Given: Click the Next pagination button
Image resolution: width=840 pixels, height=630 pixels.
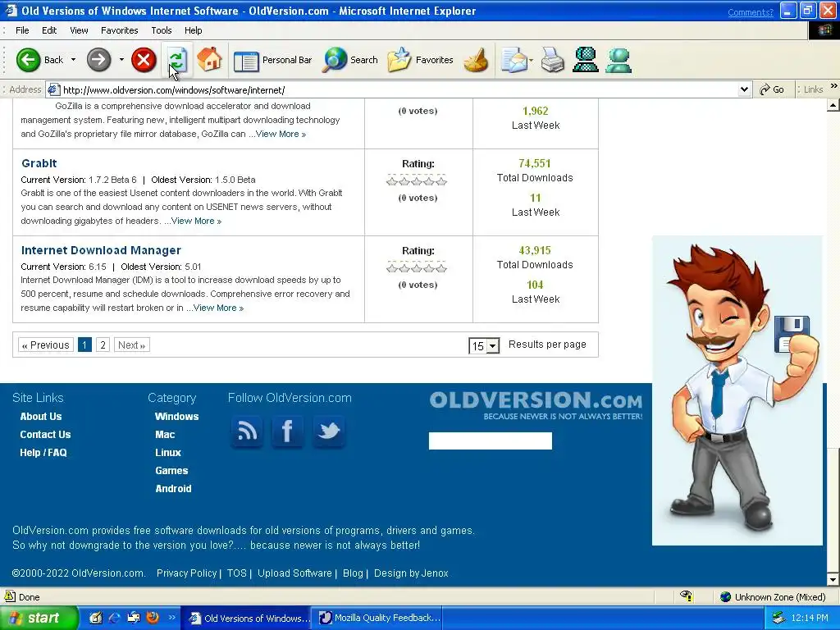Looking at the screenshot, I should pyautogui.click(x=132, y=345).
